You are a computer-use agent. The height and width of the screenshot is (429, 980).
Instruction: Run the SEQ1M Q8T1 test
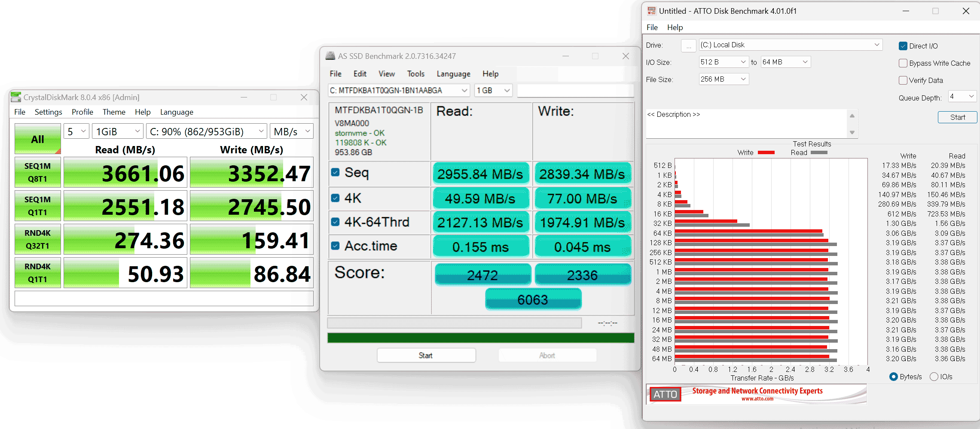(38, 172)
